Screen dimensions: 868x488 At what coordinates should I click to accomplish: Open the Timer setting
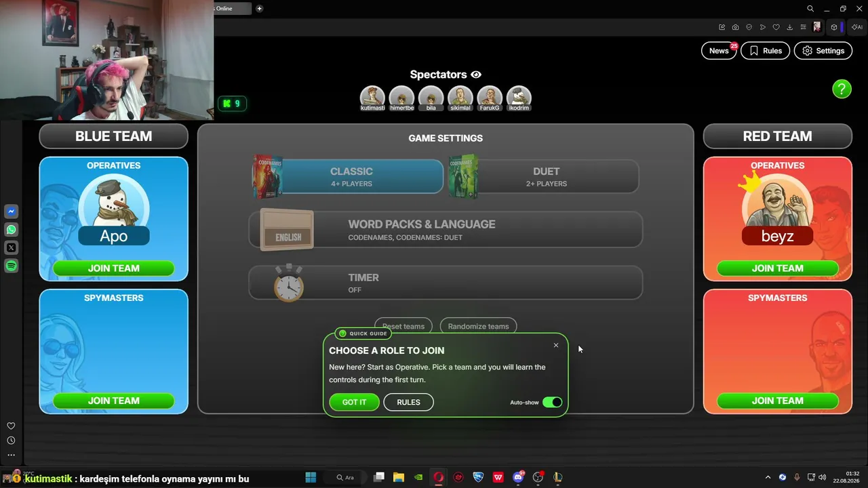click(x=446, y=283)
